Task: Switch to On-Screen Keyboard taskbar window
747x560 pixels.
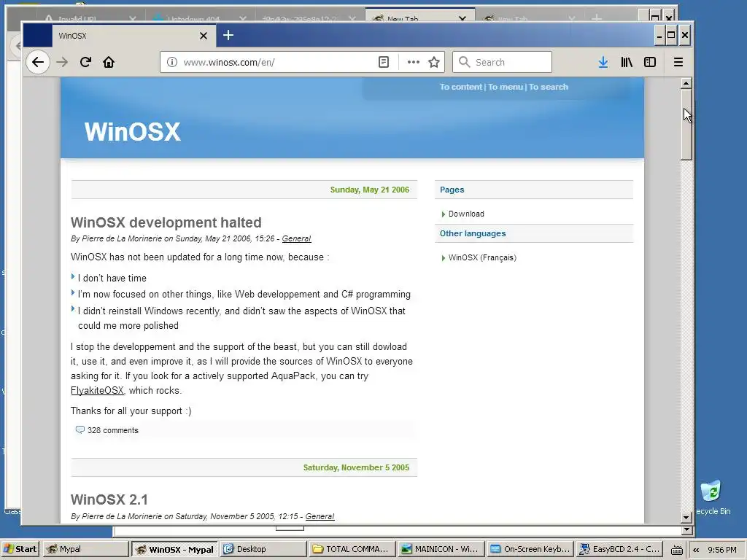Action: pos(530,549)
